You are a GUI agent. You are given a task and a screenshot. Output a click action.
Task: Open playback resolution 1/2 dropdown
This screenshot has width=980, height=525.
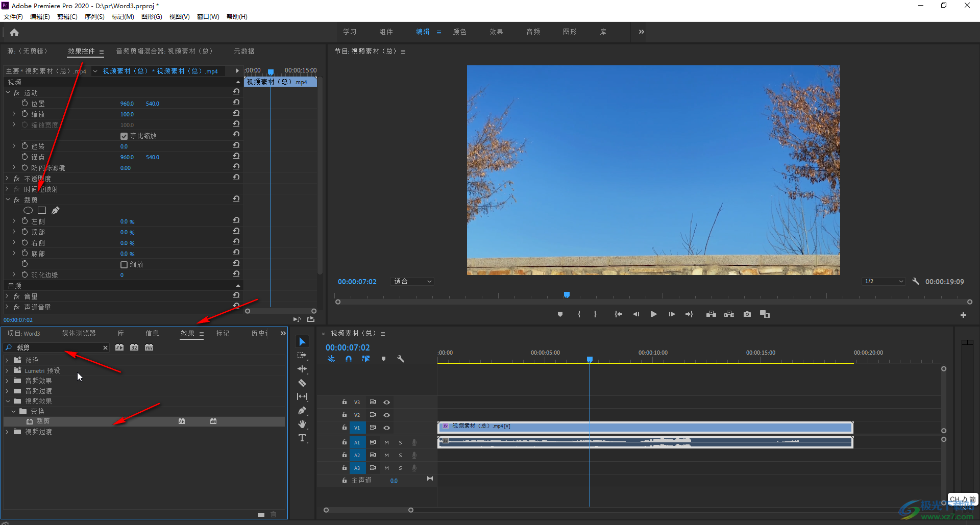(x=884, y=282)
